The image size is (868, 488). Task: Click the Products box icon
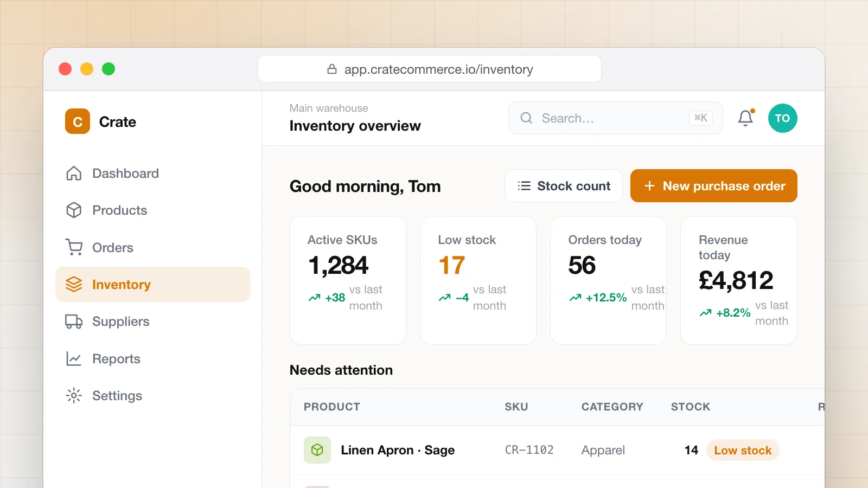(x=74, y=210)
